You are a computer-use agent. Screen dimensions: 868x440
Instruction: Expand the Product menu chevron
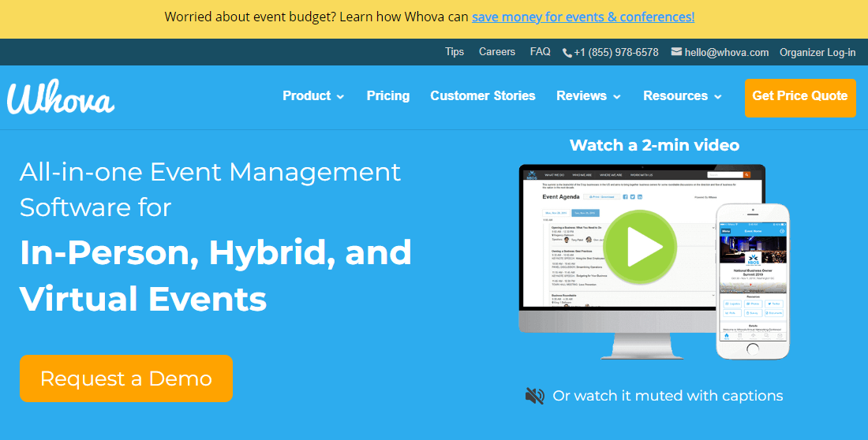(x=340, y=97)
